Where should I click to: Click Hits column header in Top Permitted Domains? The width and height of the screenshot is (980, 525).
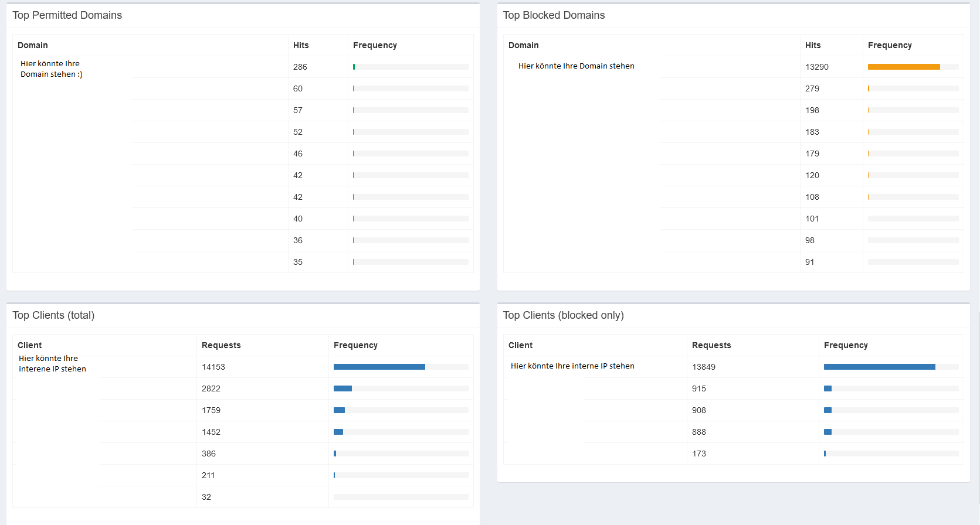point(301,45)
